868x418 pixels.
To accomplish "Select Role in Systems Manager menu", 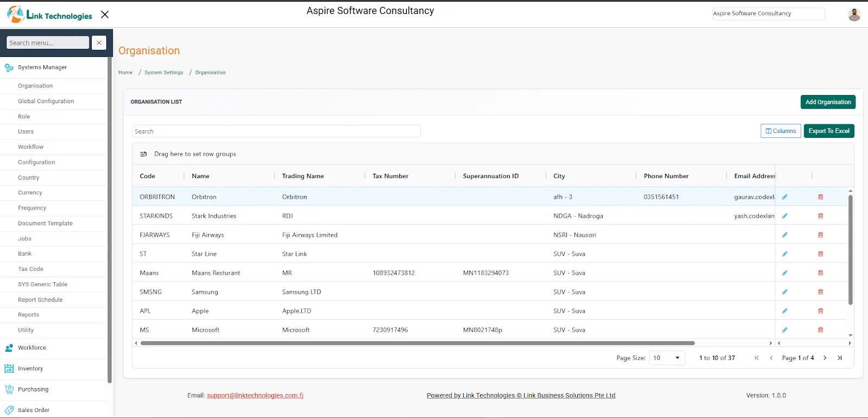I will coord(24,117).
